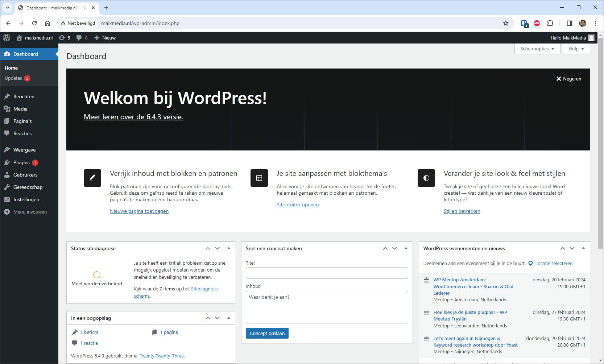Click the pencil icon for blocks and patterns
This screenshot has width=604, height=364.
[92, 178]
